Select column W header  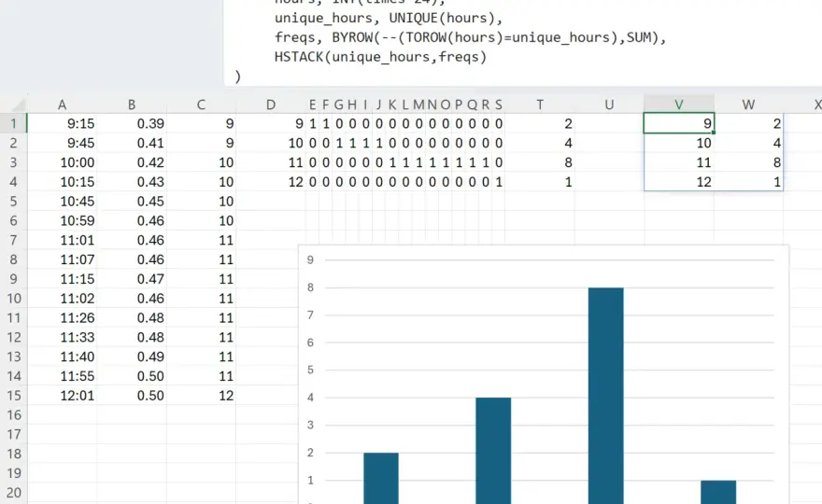pyautogui.click(x=748, y=105)
